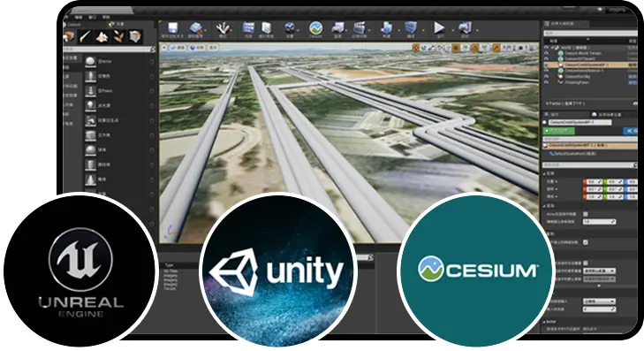644x351 pixels.
Task: Toggle visibility of CesiumSunSky actor
Action: pyautogui.click(x=546, y=76)
